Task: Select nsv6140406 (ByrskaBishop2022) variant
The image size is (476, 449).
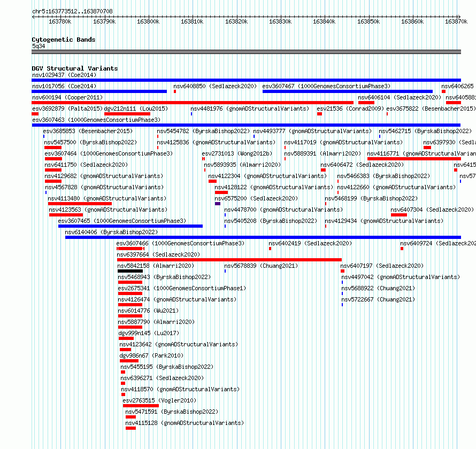Action: pyautogui.click(x=111, y=232)
